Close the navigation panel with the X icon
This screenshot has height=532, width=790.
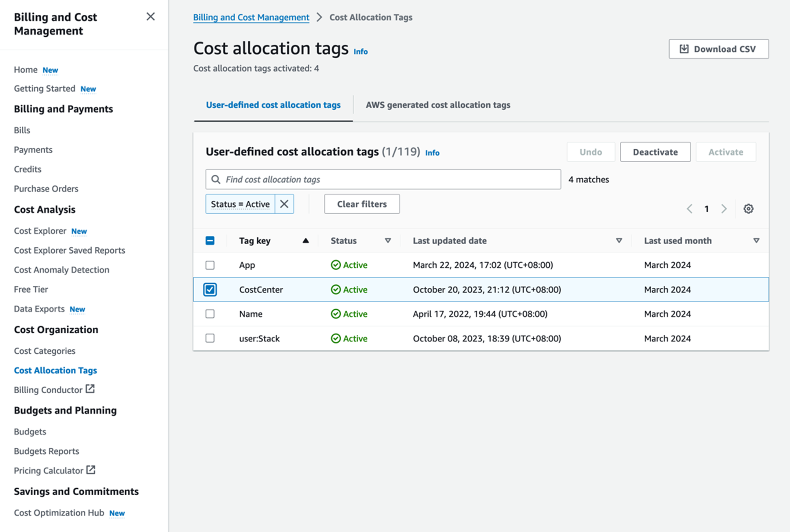click(151, 16)
